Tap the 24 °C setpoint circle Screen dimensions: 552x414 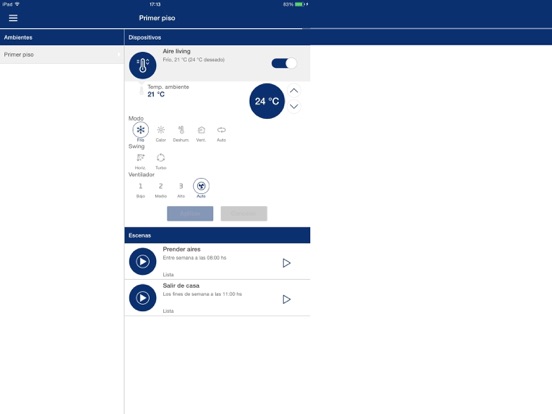(x=267, y=101)
